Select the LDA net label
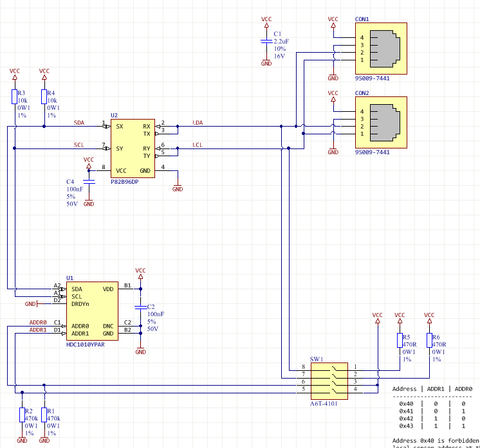Screen dimensions: 480x448 pyautogui.click(x=198, y=123)
